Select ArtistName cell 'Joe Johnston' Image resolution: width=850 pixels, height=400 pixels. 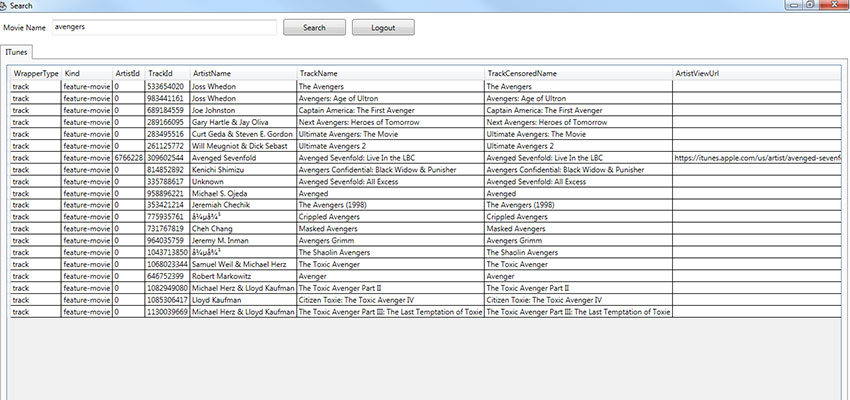pyautogui.click(x=243, y=110)
